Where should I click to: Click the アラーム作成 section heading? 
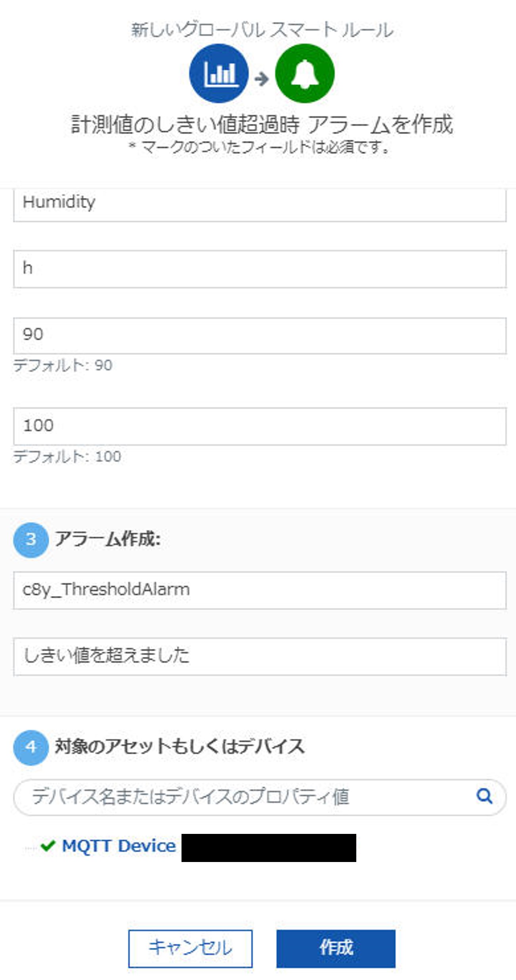[108, 539]
